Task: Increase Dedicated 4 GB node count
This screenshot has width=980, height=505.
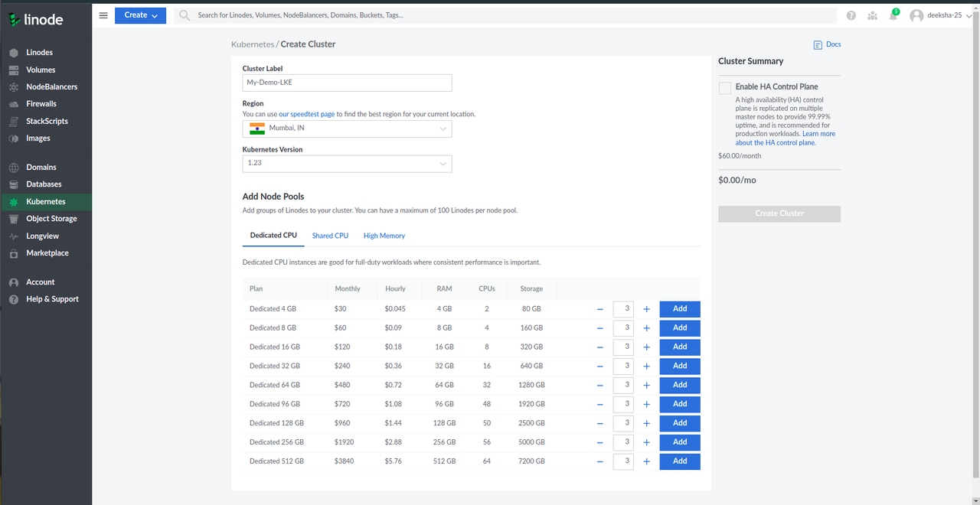Action: (x=646, y=309)
